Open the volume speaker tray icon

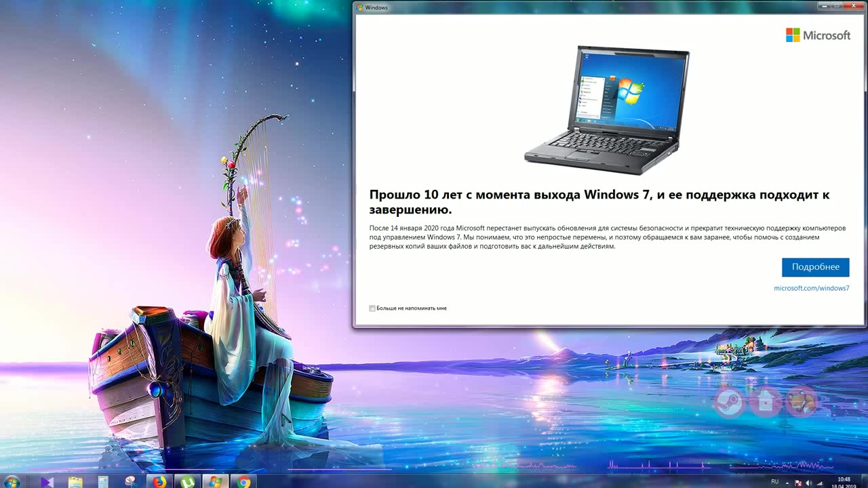808,483
